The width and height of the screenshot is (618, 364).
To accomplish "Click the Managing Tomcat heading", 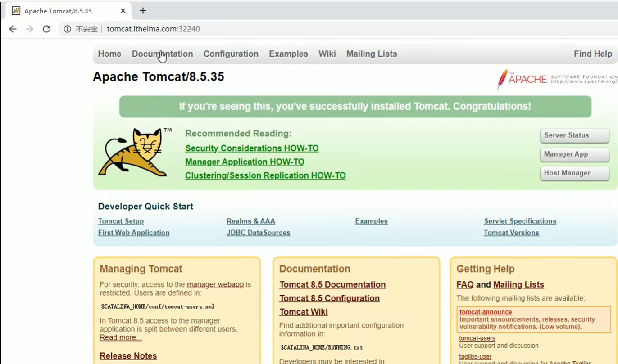I will (141, 269).
